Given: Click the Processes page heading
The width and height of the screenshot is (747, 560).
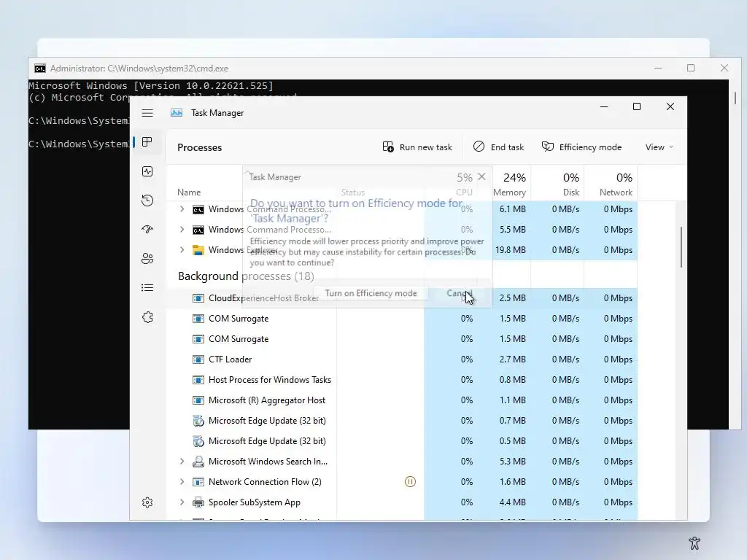Looking at the screenshot, I should (x=200, y=147).
